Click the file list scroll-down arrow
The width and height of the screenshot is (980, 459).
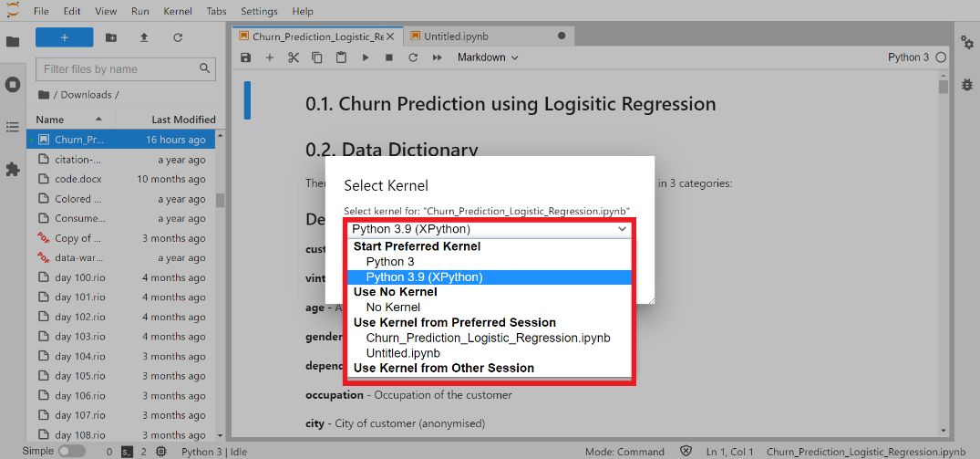[x=220, y=435]
